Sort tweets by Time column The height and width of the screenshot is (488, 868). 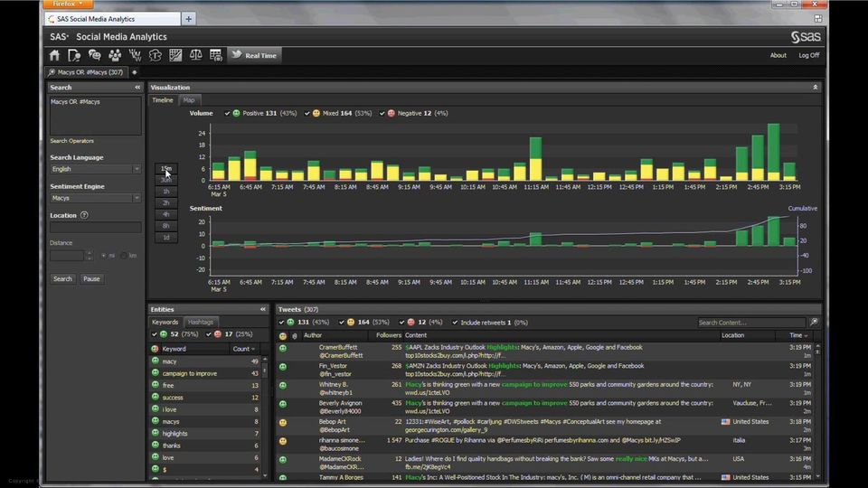click(798, 335)
